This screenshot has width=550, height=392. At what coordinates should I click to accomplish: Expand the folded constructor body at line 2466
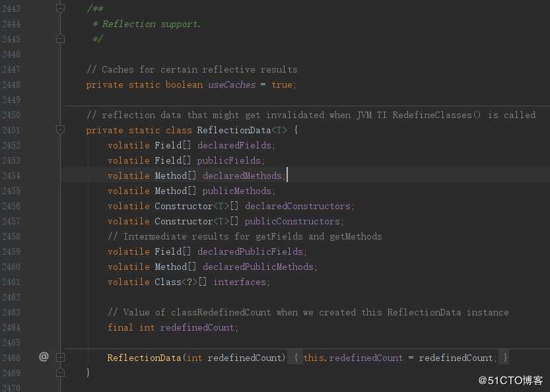tap(60, 358)
